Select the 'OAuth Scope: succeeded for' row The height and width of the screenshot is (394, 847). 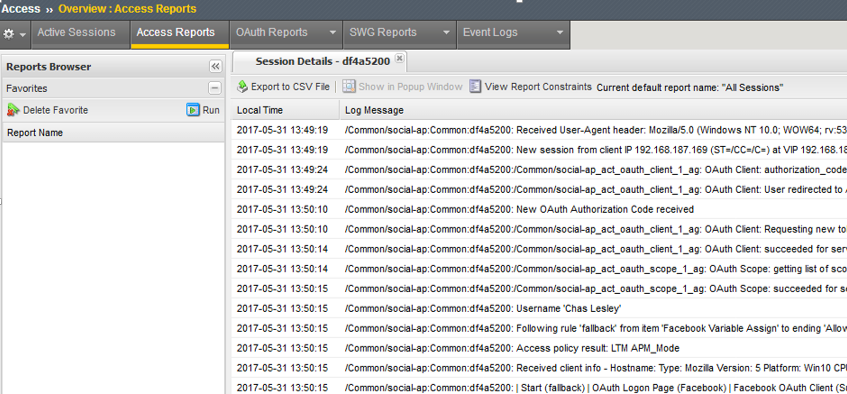point(539,289)
